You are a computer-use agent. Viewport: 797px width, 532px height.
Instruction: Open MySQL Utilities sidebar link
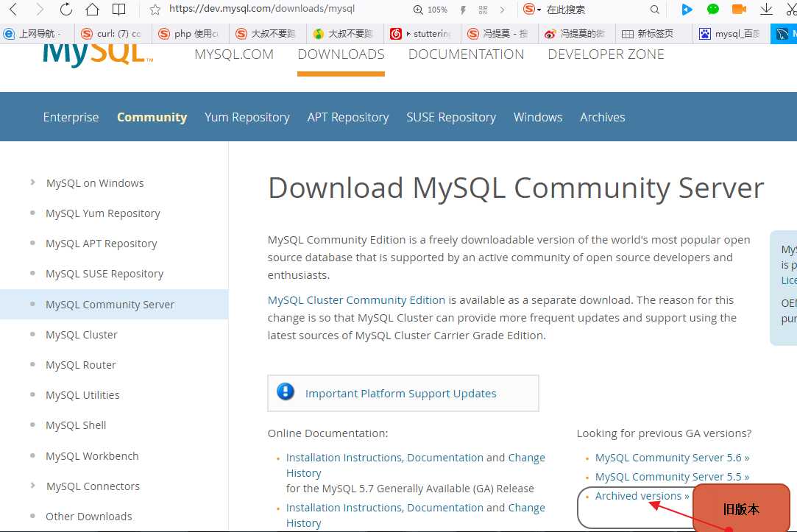82,395
